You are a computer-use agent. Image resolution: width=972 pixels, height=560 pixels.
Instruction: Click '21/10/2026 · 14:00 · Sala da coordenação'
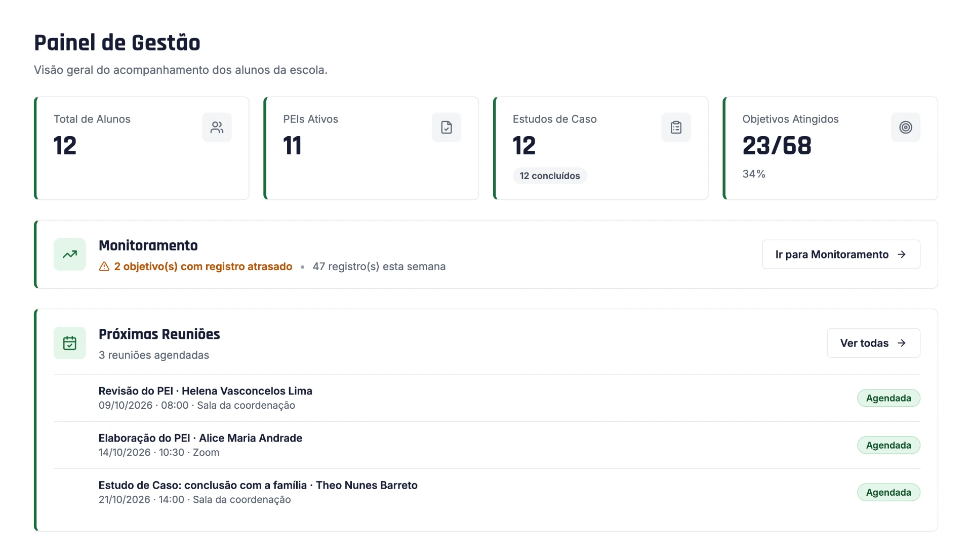tap(195, 499)
